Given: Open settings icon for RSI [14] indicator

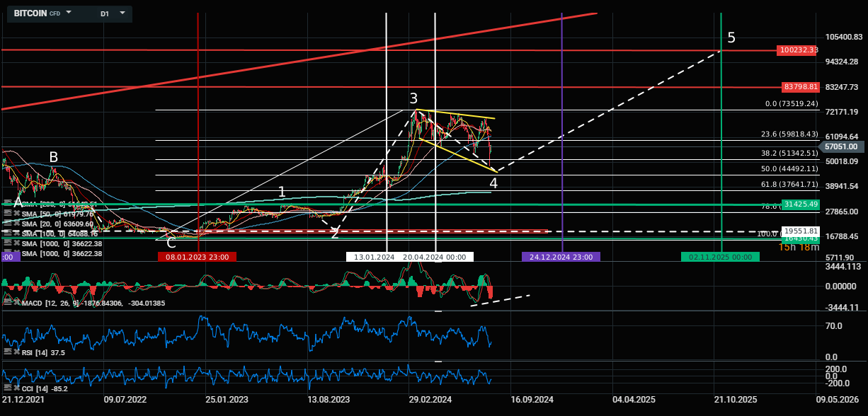Looking at the screenshot, I should tap(6, 351).
